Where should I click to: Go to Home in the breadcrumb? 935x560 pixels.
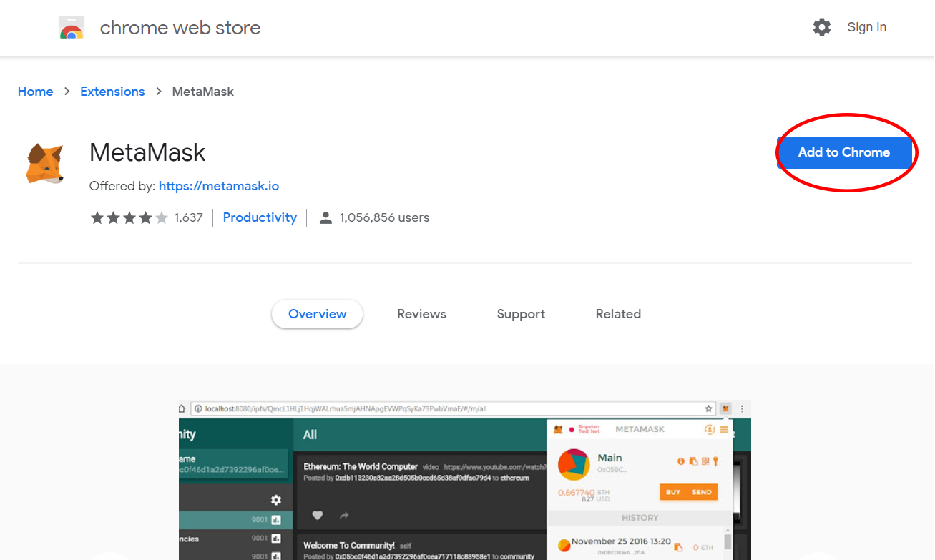tap(36, 92)
